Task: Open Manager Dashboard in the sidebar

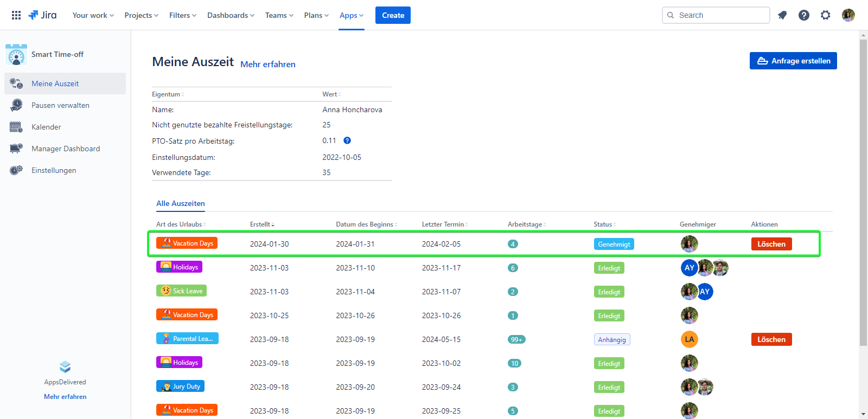Action: (65, 149)
